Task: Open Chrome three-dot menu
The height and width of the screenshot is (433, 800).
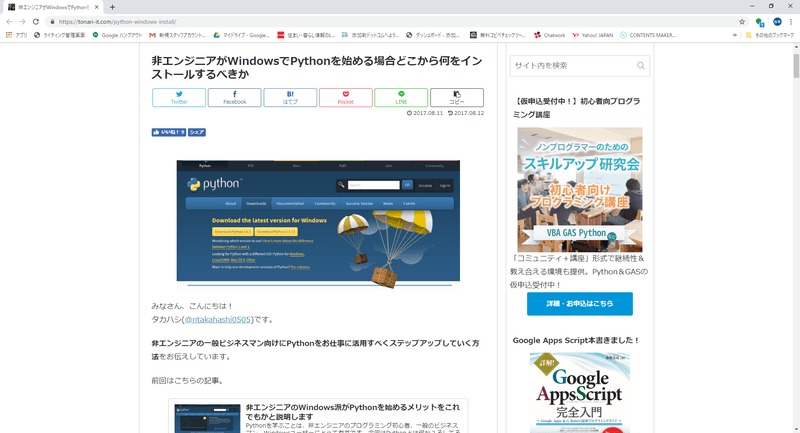Action: coord(791,22)
